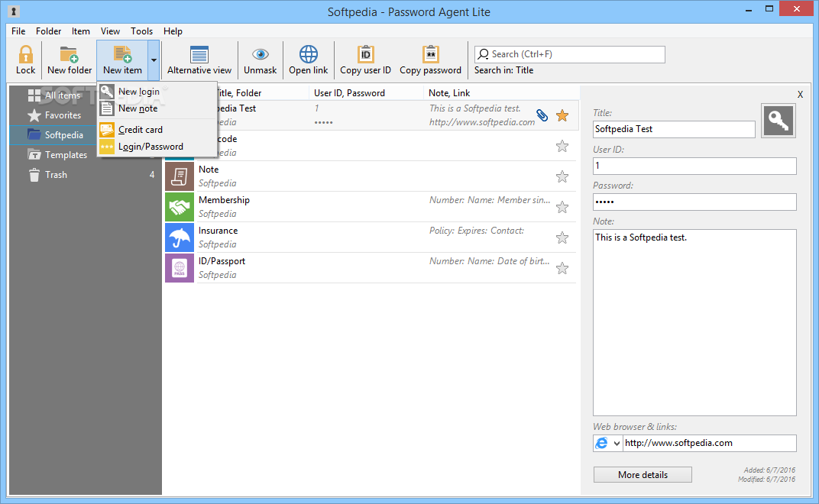Click the Membership handshake icon
The width and height of the screenshot is (819, 504).
click(179, 207)
